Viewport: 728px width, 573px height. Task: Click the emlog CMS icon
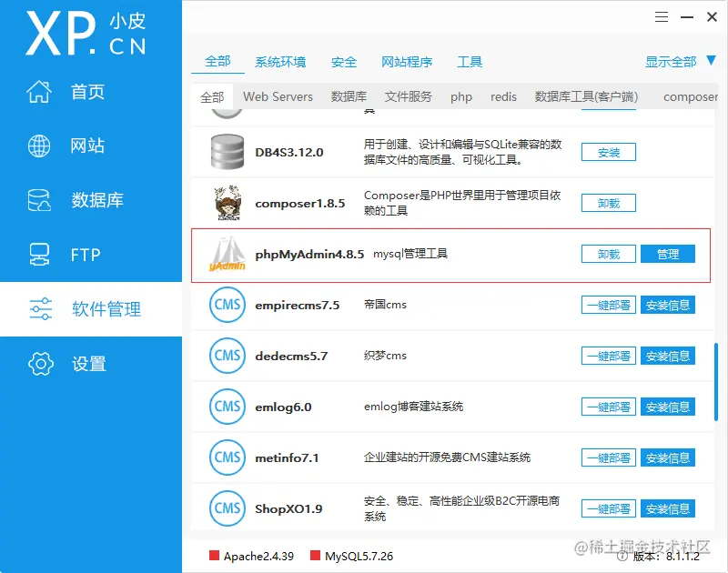(227, 407)
